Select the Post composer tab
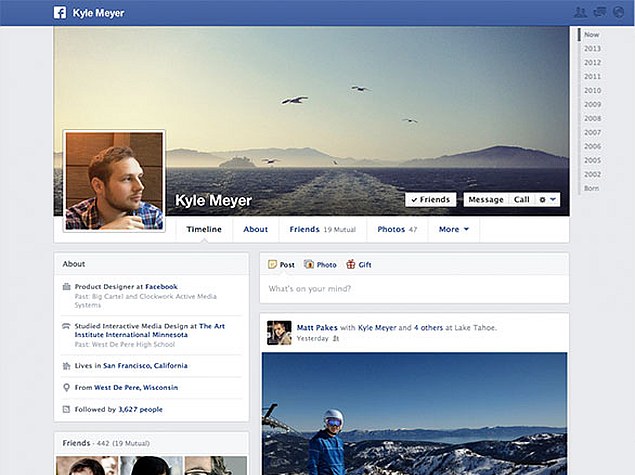The image size is (635, 475). [x=281, y=265]
